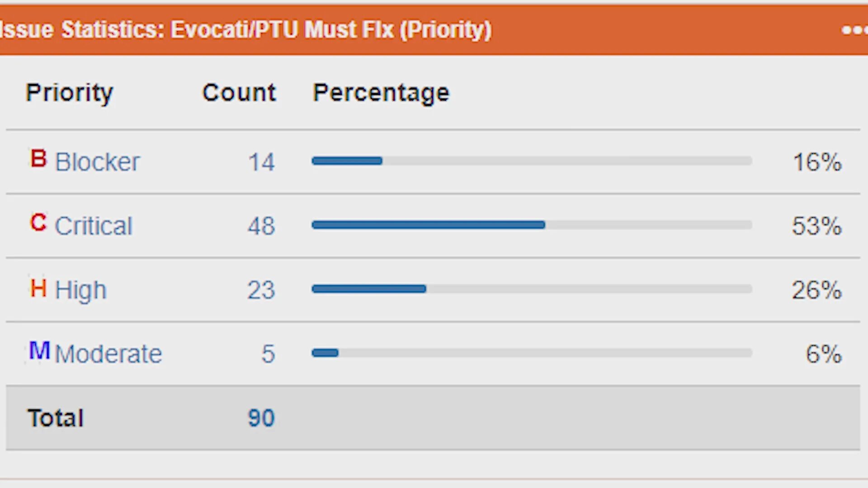Open the gadget options ellipsis menu
868x488 pixels.
pos(854,30)
